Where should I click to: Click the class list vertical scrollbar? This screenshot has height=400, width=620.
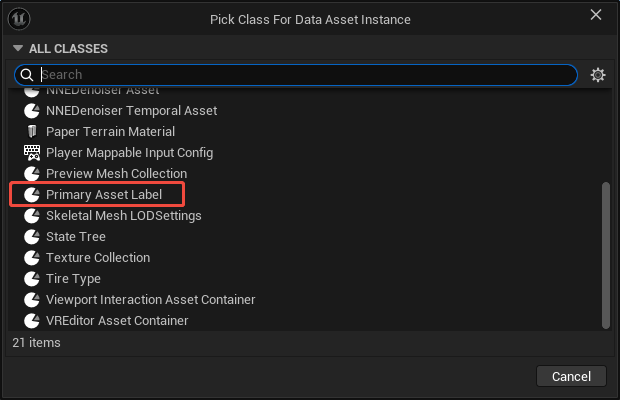tap(605, 254)
